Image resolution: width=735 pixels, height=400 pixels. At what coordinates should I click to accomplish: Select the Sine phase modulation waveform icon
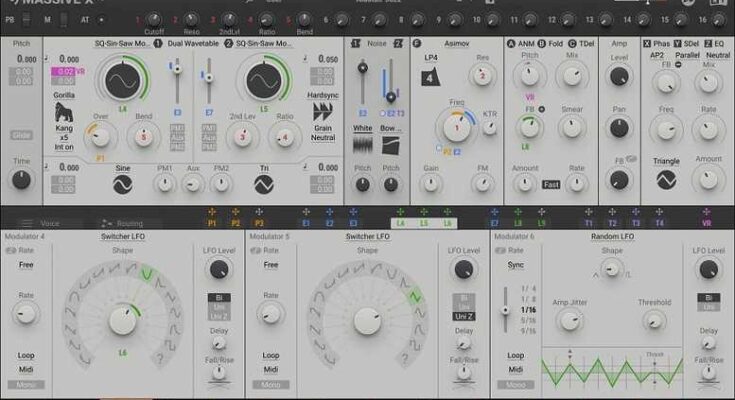tap(122, 184)
